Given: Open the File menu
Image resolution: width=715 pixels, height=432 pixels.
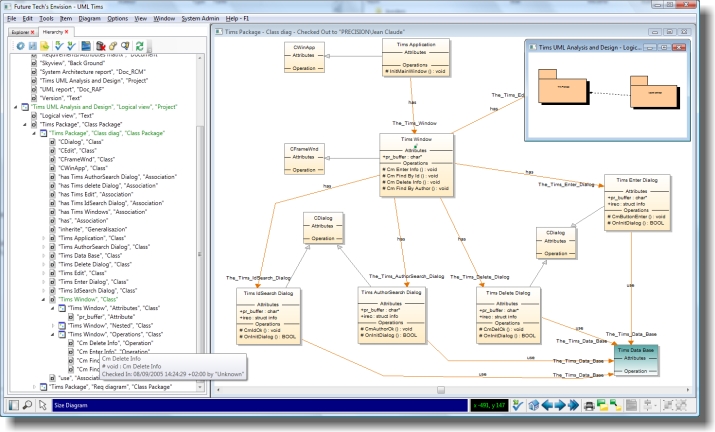Looking at the screenshot, I should click(12, 19).
